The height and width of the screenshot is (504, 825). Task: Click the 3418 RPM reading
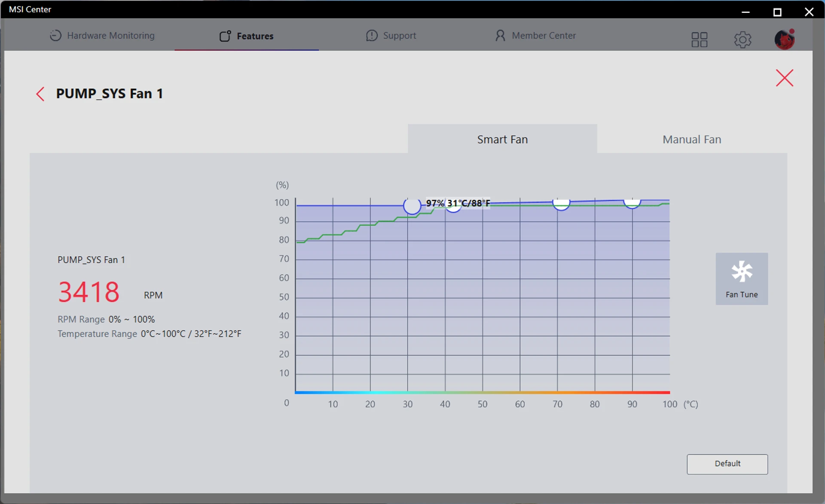tap(89, 292)
